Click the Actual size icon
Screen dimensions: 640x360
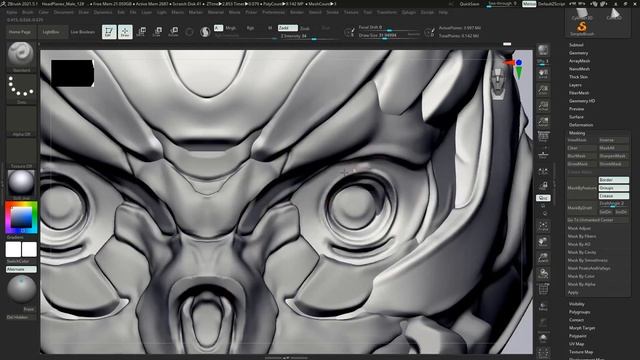click(543, 106)
